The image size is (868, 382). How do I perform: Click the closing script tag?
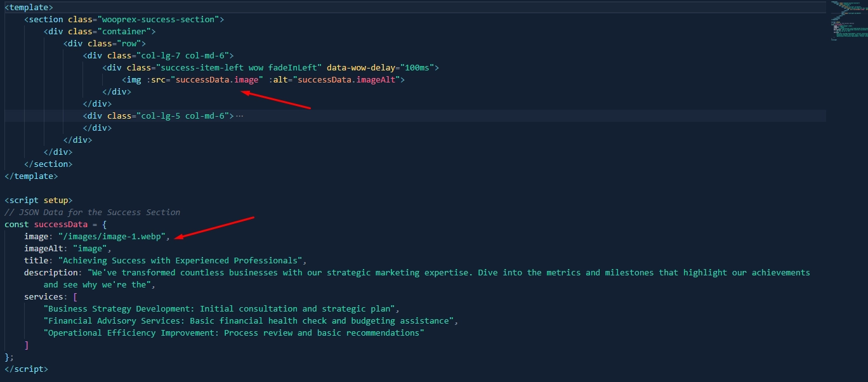[26, 368]
